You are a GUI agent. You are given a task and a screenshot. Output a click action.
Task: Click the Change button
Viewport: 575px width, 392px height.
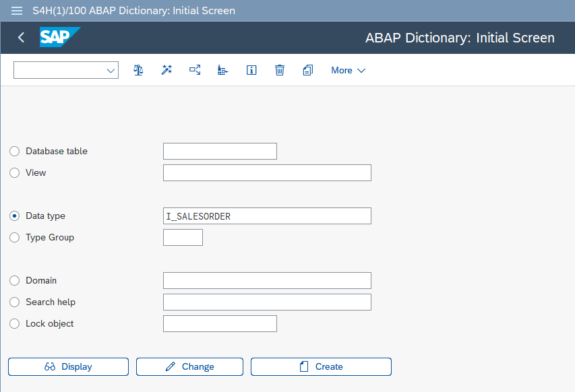point(189,366)
